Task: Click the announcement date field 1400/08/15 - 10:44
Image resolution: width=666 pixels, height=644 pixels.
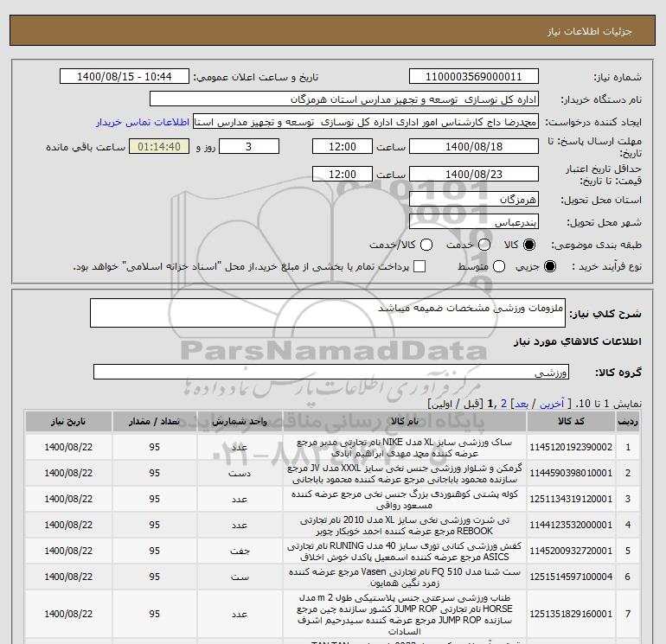Action: (125, 77)
